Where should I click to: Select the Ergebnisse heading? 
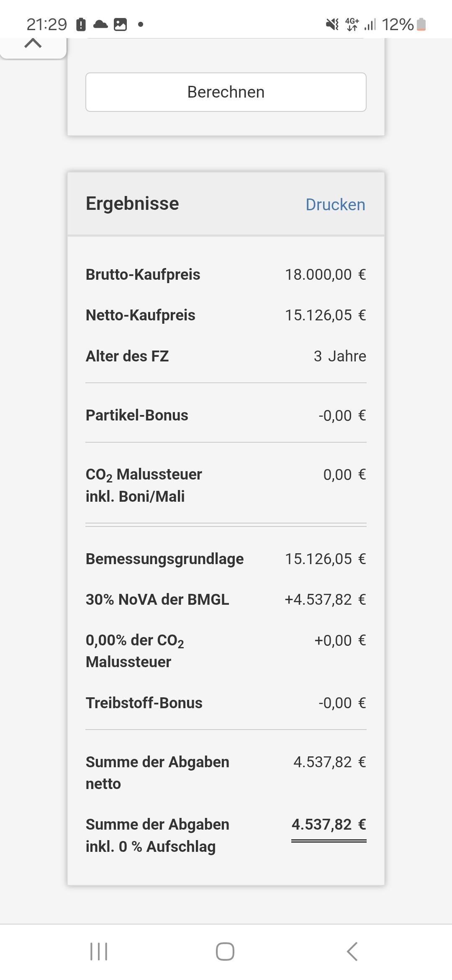pos(132,204)
